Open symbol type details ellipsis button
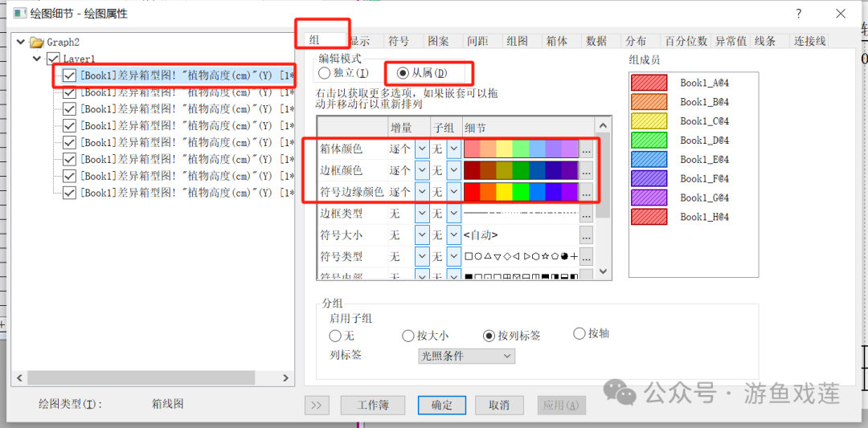868x428 pixels. coord(586,257)
